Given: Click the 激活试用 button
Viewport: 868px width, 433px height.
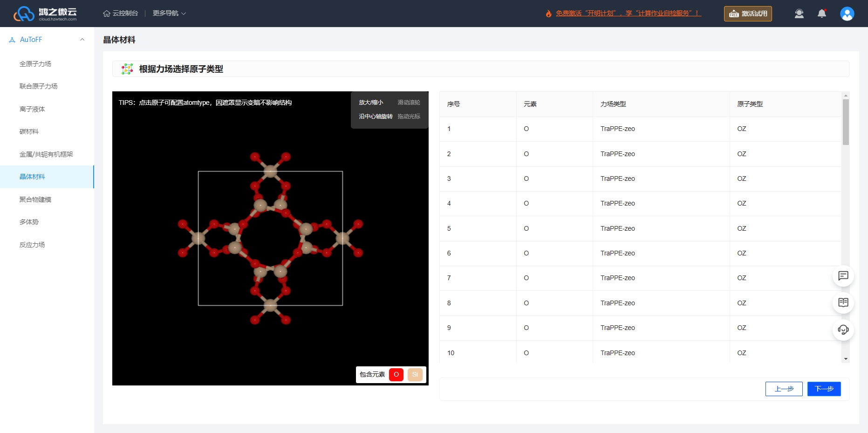Looking at the screenshot, I should [x=748, y=14].
